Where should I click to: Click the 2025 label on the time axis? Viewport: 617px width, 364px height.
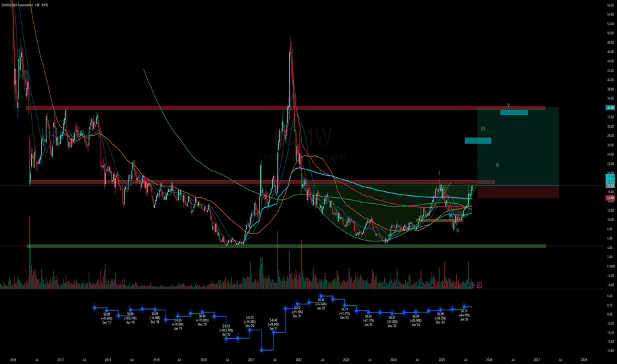pyautogui.click(x=442, y=359)
